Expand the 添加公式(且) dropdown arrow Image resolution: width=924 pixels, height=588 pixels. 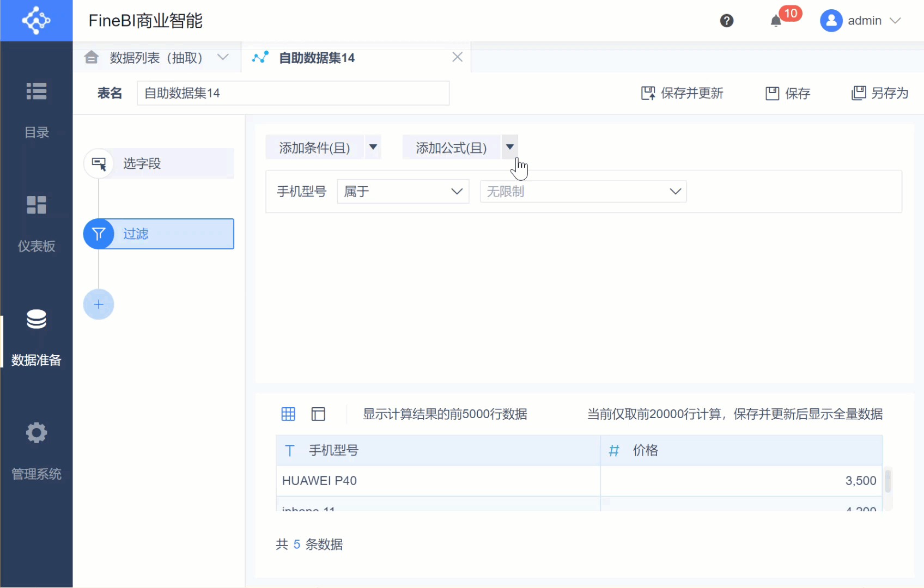point(510,147)
